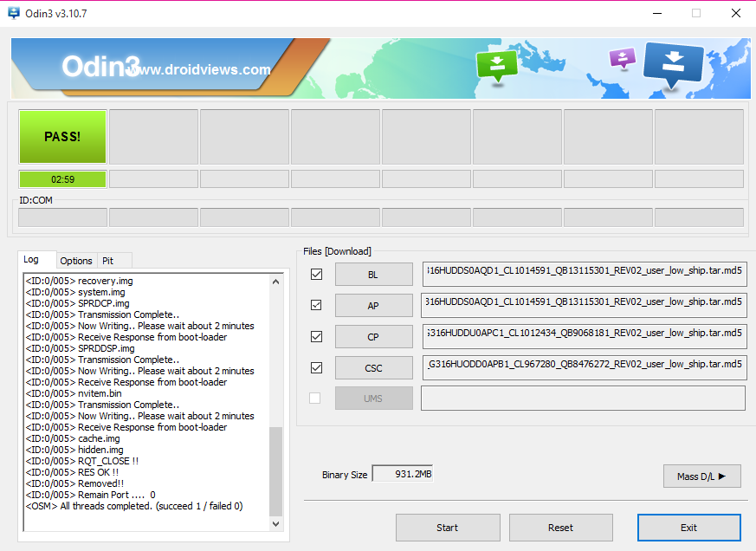Viewport: 756px width, 551px height.
Task: Click the CP file browse button
Action: pyautogui.click(x=373, y=337)
